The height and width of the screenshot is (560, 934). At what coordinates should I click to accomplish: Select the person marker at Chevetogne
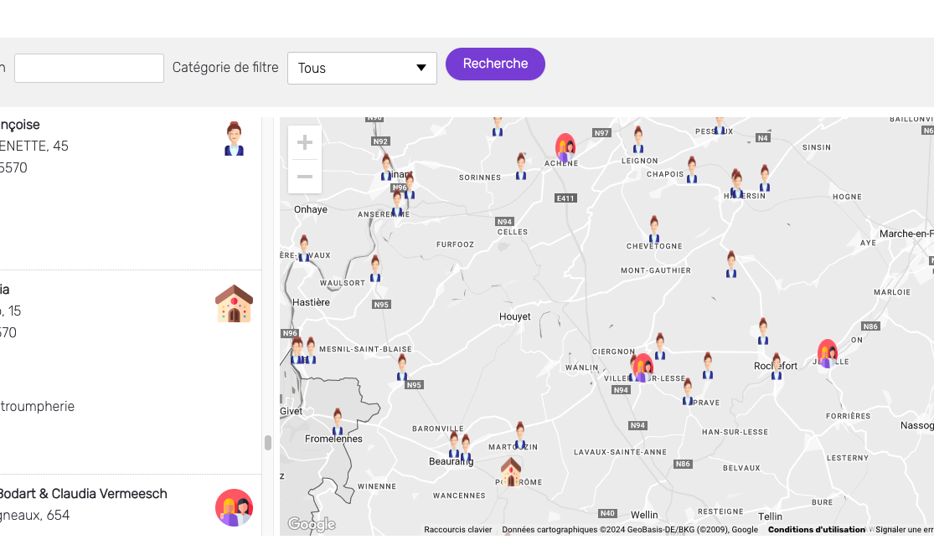pos(654,229)
